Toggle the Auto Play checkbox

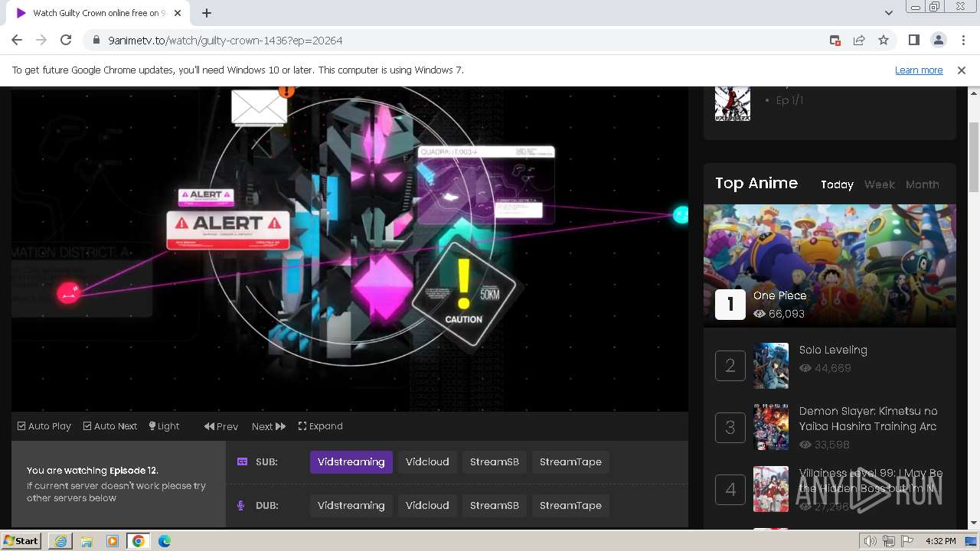[x=44, y=426]
